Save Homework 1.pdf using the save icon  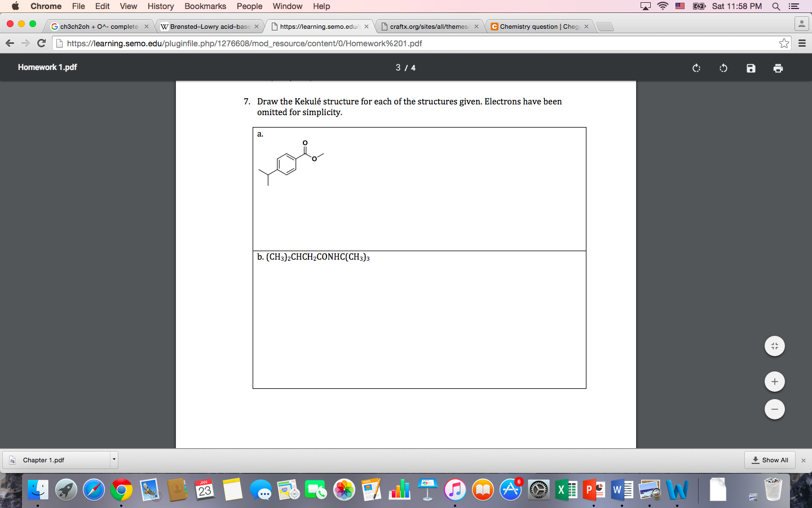751,68
